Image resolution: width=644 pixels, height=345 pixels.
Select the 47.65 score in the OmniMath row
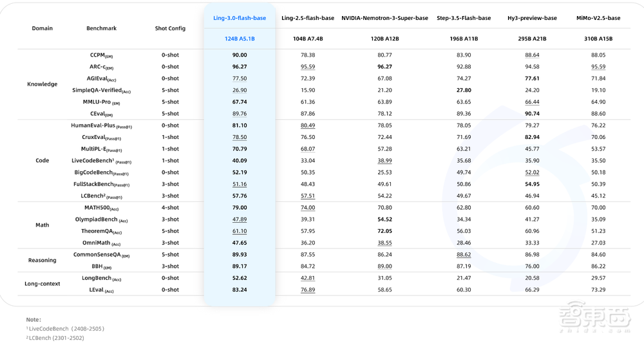coord(240,243)
